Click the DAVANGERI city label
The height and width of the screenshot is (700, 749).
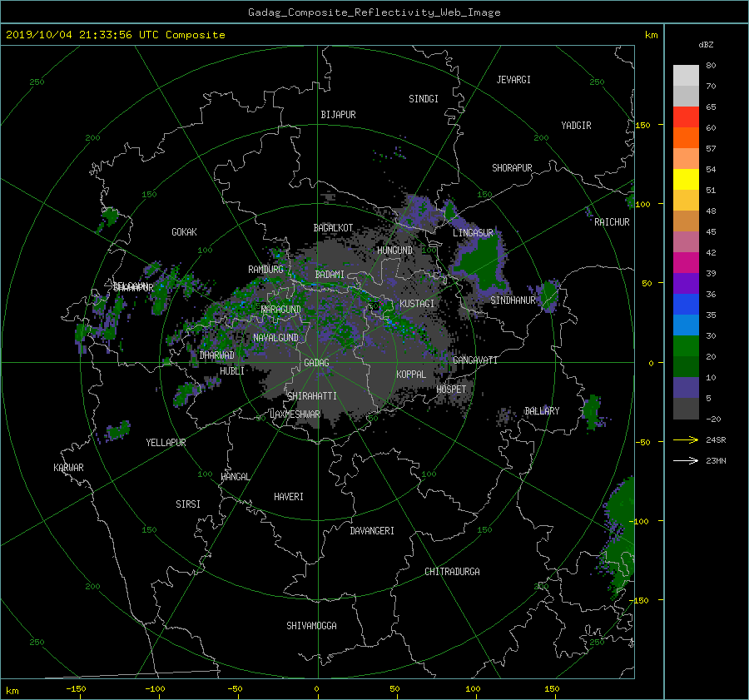372,531
